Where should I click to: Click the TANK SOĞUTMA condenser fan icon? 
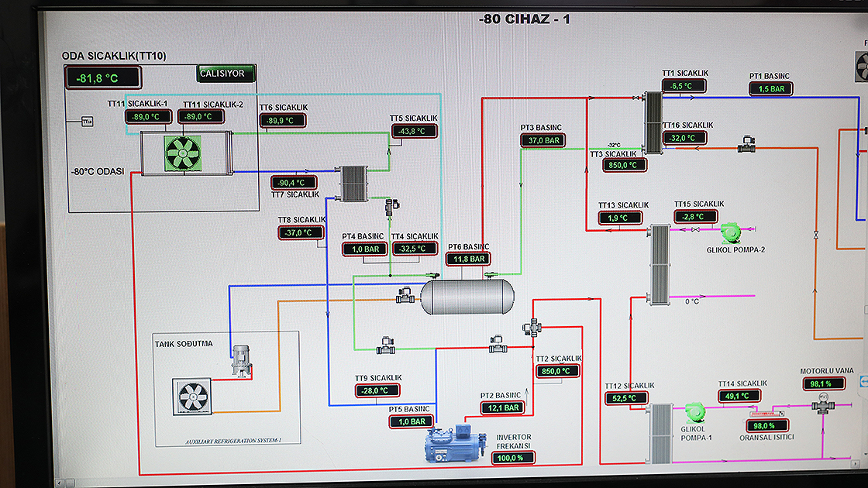(191, 397)
